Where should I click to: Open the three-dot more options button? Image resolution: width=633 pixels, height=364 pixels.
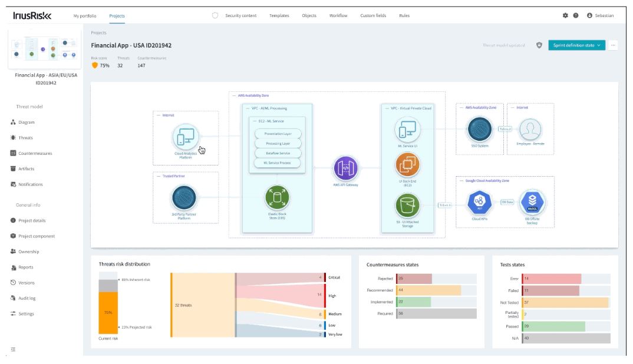tap(613, 45)
